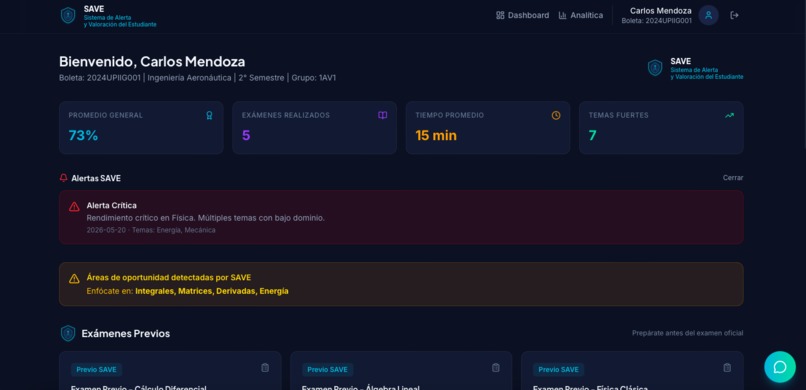Viewport: 806px width, 390px height.
Task: Click the book icon in Exámenes Realizados card
Action: point(382,116)
